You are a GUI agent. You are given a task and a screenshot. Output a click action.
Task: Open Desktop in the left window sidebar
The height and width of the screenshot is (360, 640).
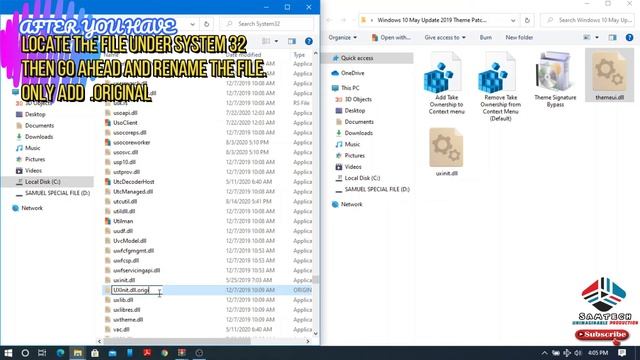point(35,114)
